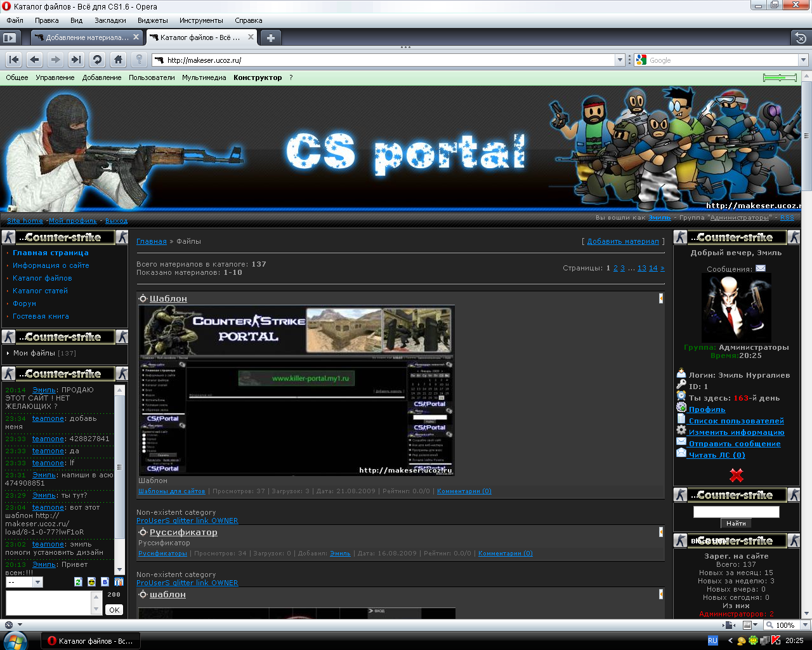Click the Rewind navigation button
This screenshot has height=650, width=812.
13,60
